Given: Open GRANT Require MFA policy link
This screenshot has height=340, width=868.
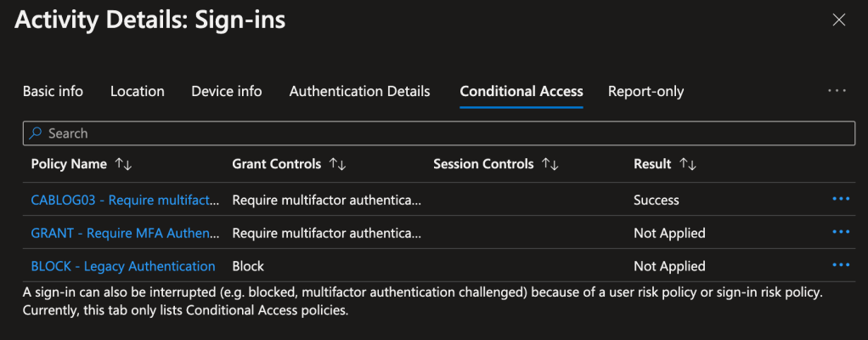Looking at the screenshot, I should 125,233.
